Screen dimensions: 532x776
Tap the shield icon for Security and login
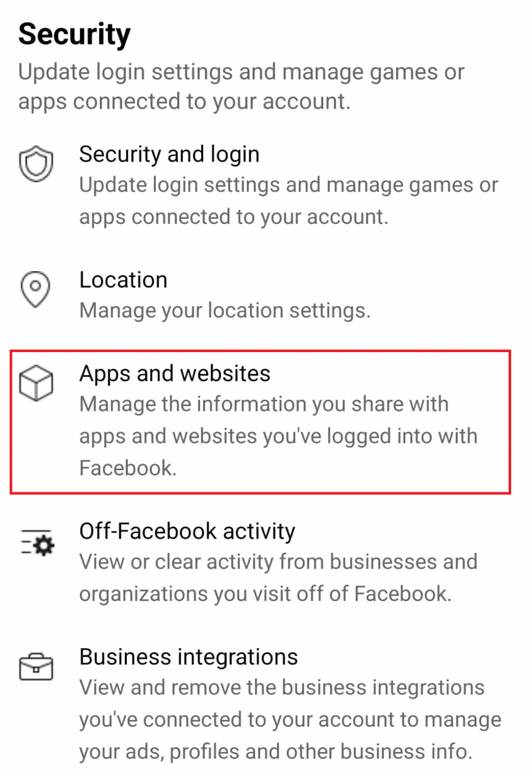point(36,164)
